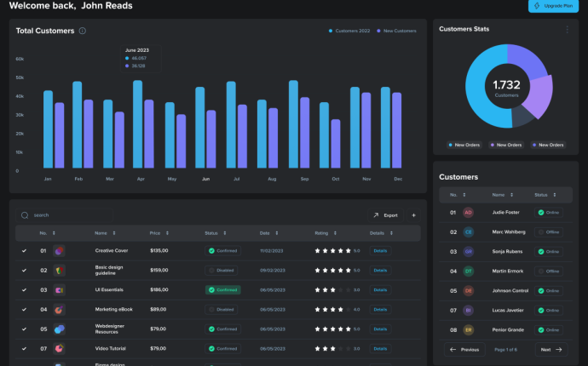Click the Sonja Rubens customer name
This screenshot has height=366, width=588.
tap(507, 251)
